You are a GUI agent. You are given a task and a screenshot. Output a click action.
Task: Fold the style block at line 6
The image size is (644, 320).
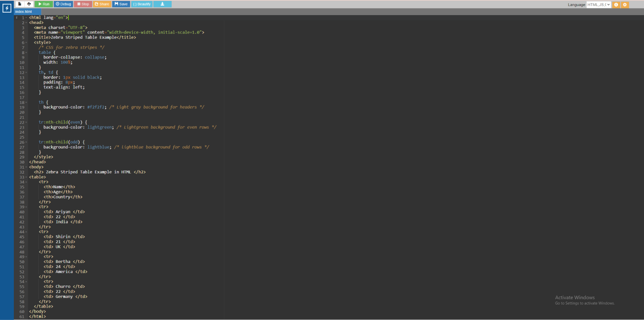click(x=26, y=43)
